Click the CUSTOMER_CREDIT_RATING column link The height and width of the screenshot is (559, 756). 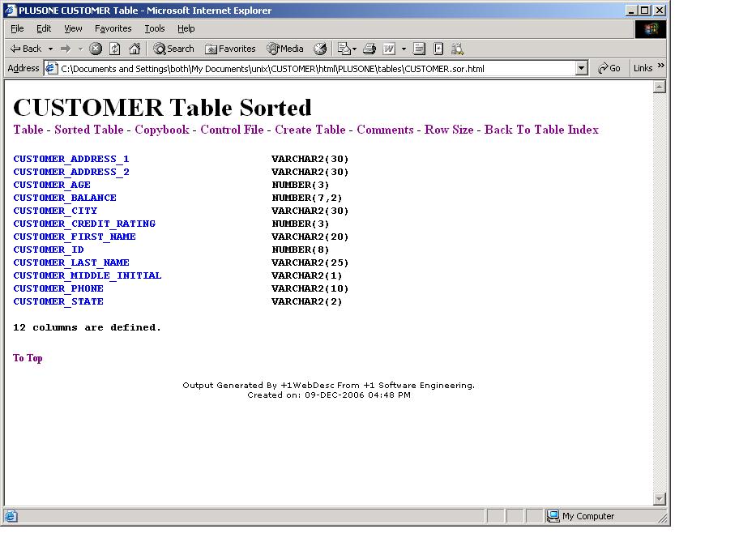click(84, 224)
